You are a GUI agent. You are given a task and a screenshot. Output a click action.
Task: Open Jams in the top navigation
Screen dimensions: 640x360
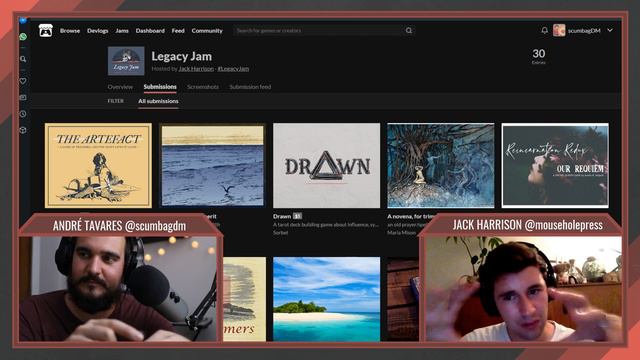tap(122, 31)
